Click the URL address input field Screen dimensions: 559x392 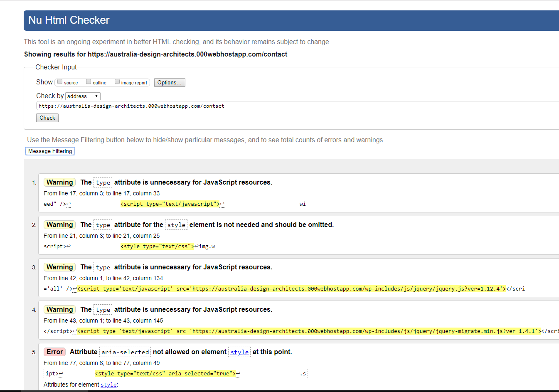(x=291, y=106)
